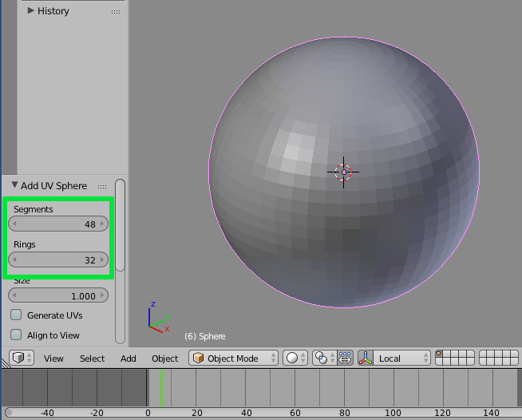This screenshot has width=522, height=420.
Task: Open the Select menu
Action: [x=93, y=359]
